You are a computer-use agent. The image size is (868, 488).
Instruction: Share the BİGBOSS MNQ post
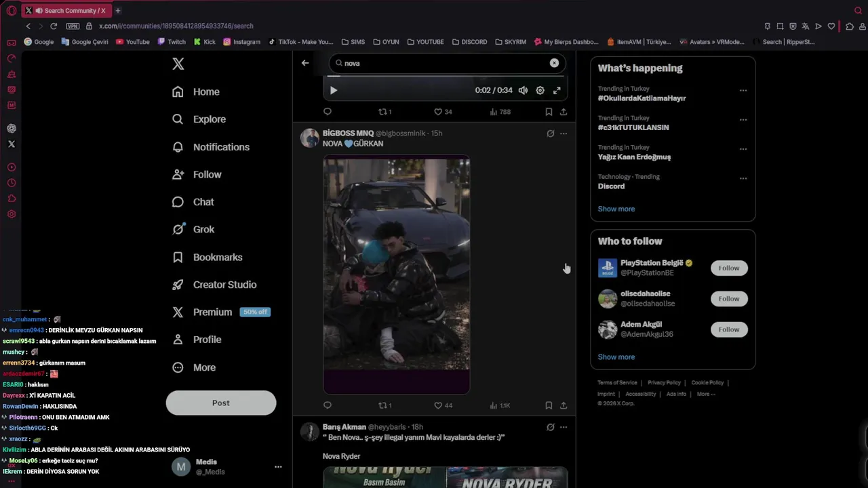pyautogui.click(x=564, y=405)
